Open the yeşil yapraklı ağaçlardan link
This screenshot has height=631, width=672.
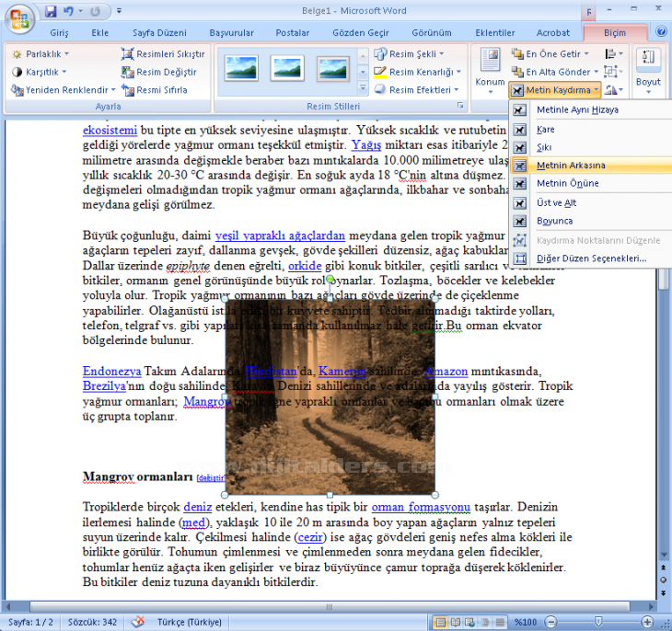[280, 235]
